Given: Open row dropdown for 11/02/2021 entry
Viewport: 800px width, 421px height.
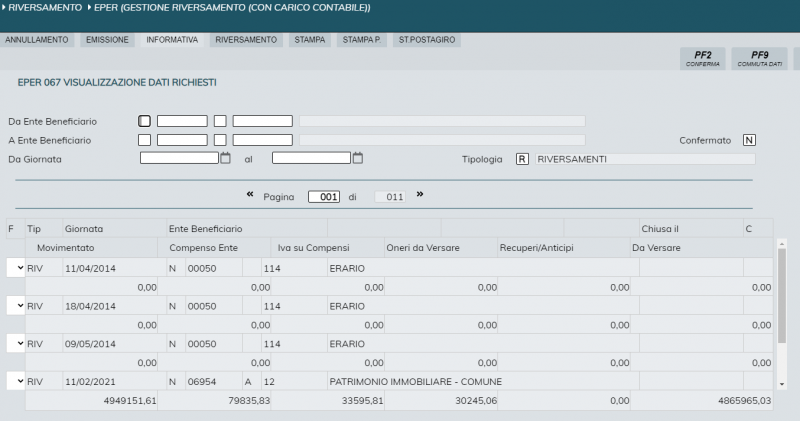Looking at the screenshot, I should (x=15, y=381).
